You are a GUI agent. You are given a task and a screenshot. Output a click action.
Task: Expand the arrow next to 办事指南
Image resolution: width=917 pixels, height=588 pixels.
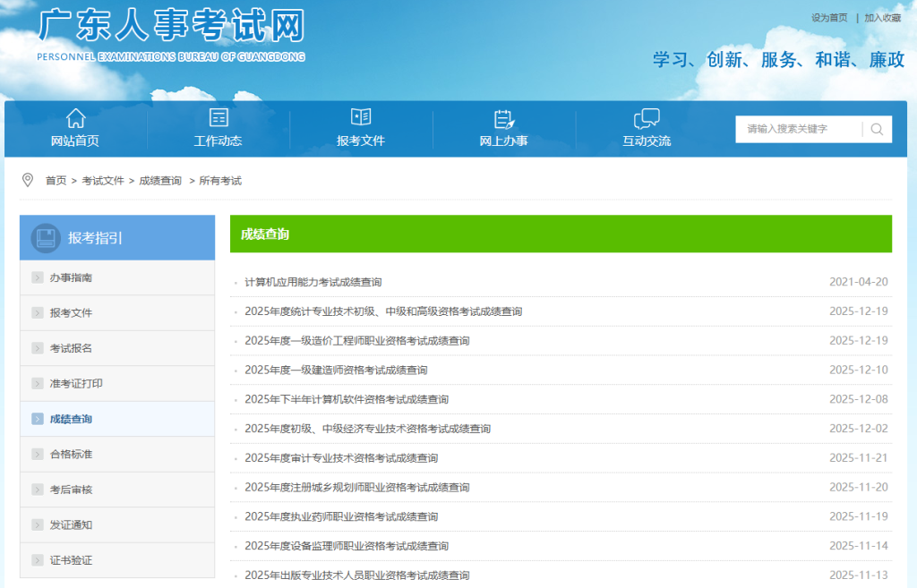(36, 277)
